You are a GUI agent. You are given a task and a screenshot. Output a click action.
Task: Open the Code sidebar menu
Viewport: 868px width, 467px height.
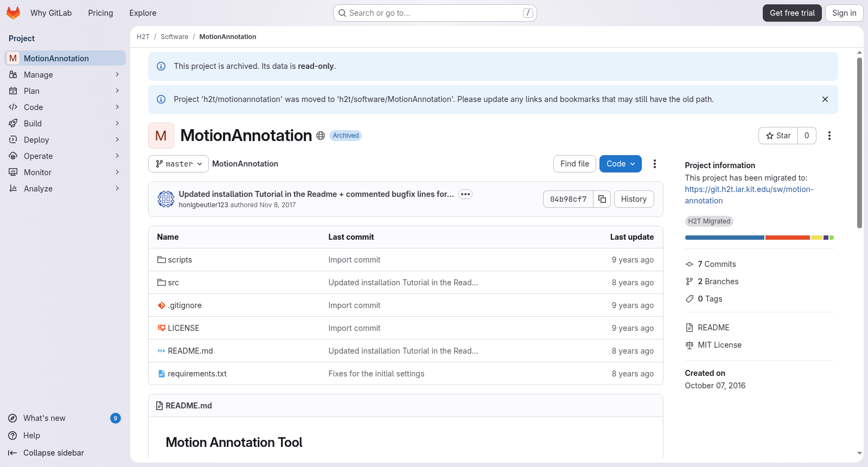click(x=65, y=107)
